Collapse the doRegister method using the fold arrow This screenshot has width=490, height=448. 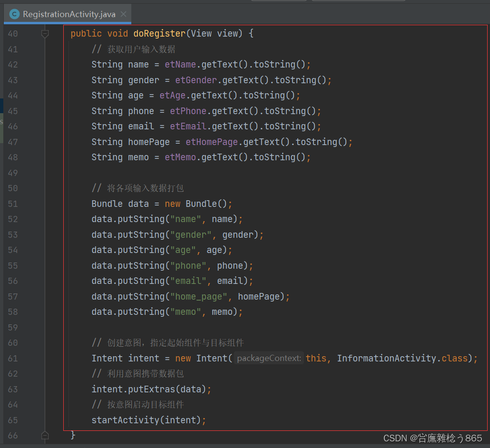[x=45, y=33]
